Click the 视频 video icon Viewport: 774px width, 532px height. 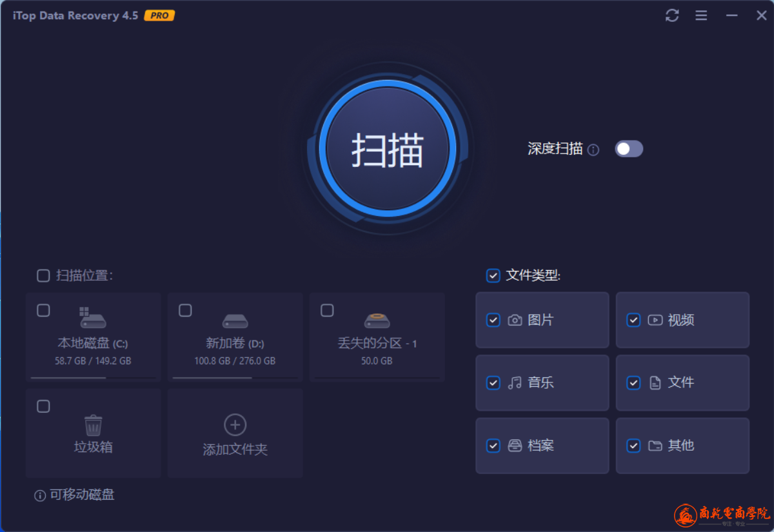[x=655, y=320]
